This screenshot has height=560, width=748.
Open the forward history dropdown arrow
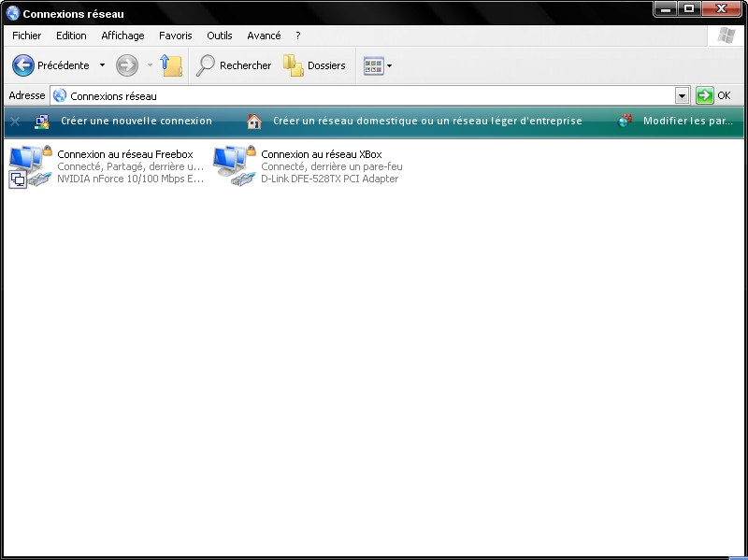(x=150, y=65)
